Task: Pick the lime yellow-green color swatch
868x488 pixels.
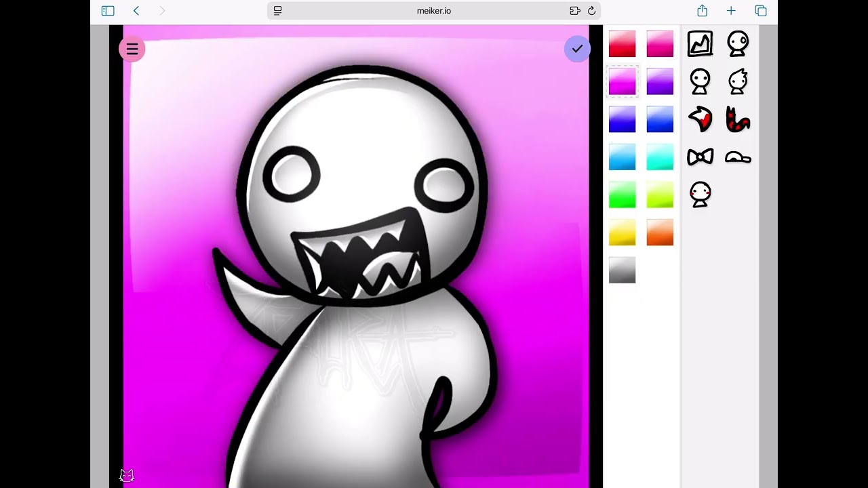Action: (x=660, y=195)
